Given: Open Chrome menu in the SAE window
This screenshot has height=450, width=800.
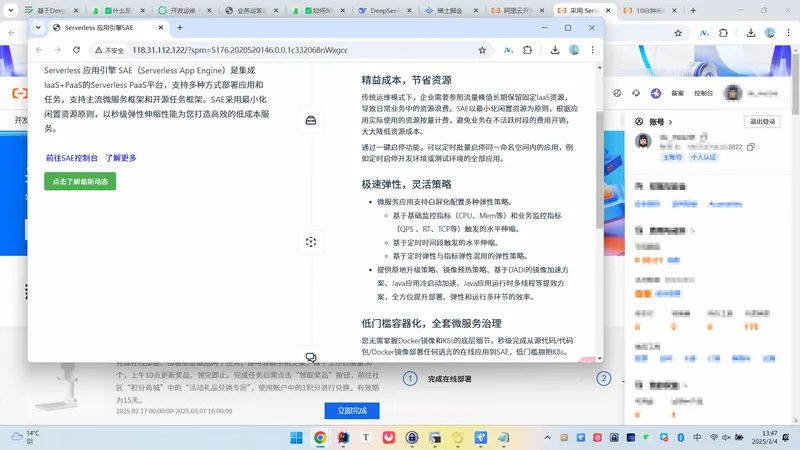Looking at the screenshot, I should (x=592, y=50).
